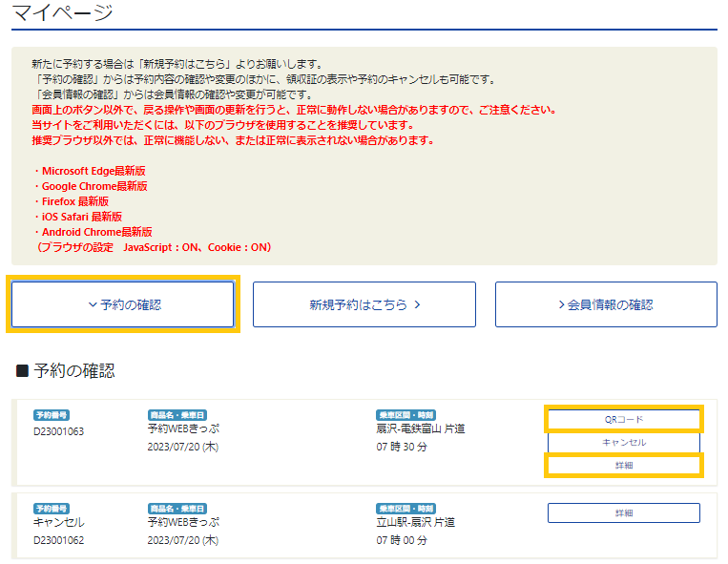
Task: Open 詳細 for the cancelled reservation D23001062
Action: (x=624, y=512)
